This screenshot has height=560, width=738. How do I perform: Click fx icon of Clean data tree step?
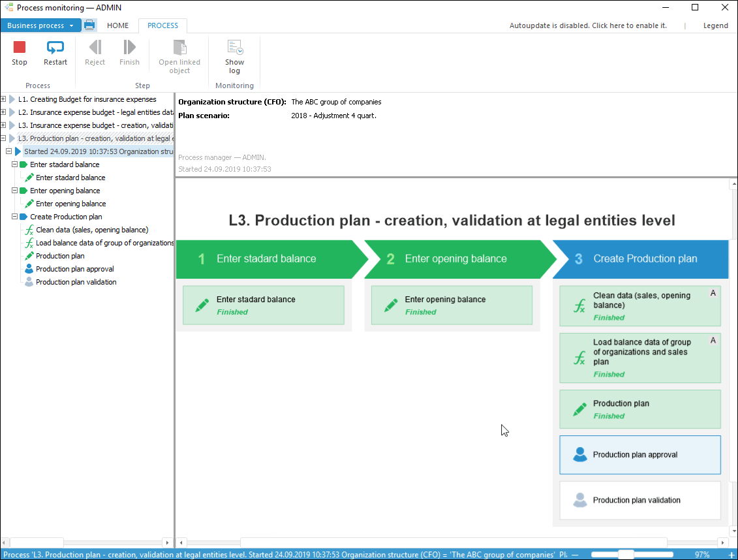tap(29, 230)
